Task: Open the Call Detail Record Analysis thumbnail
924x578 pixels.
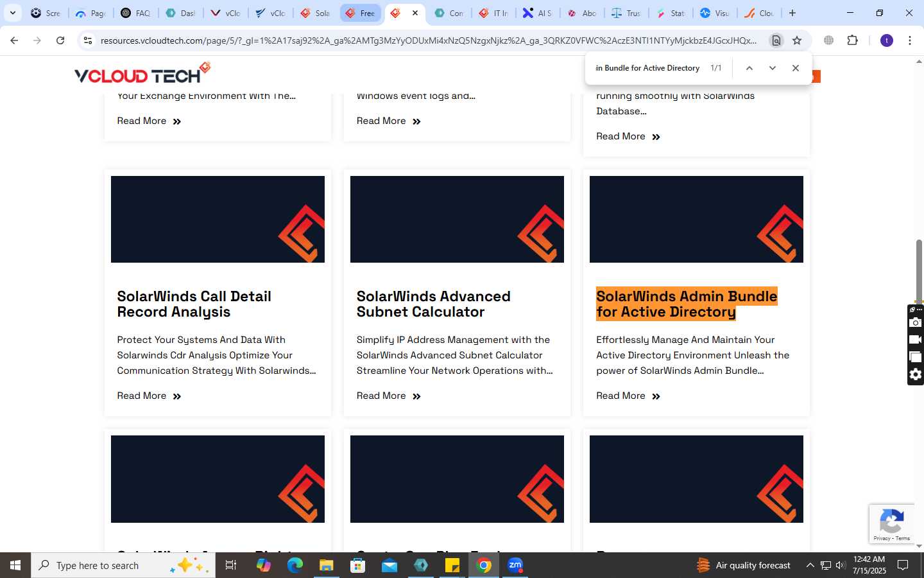Action: tap(218, 219)
